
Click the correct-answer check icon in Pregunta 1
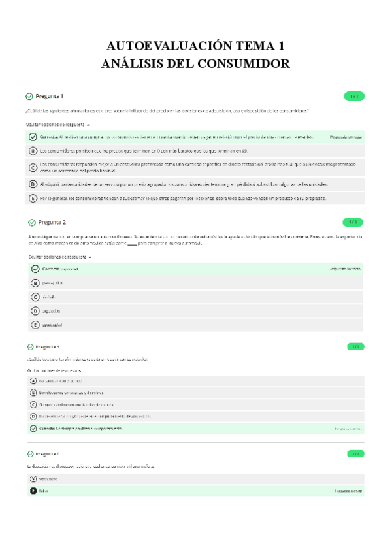pos(33,137)
